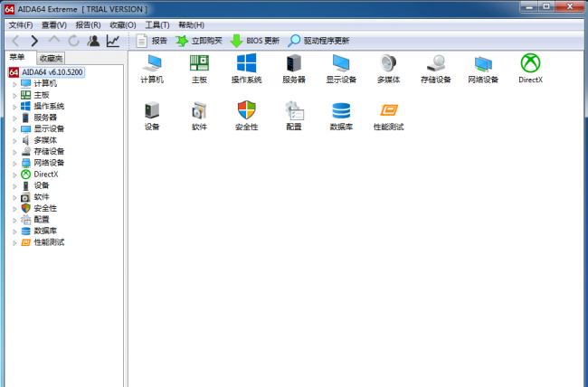This screenshot has height=387, width=588.
Task: Select 性能测试 in the sidebar tree
Action: coord(49,242)
